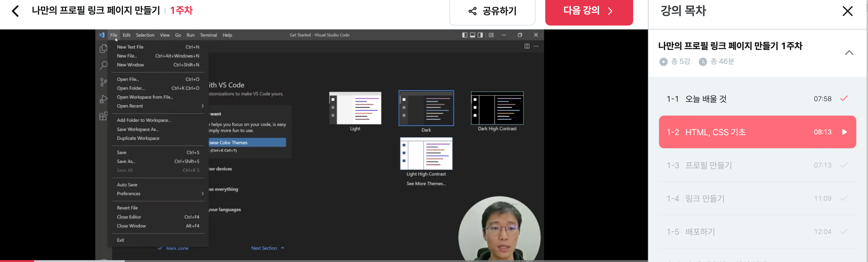Choose Open Workspace from File...
This screenshot has width=868, height=262.
[x=158, y=97]
